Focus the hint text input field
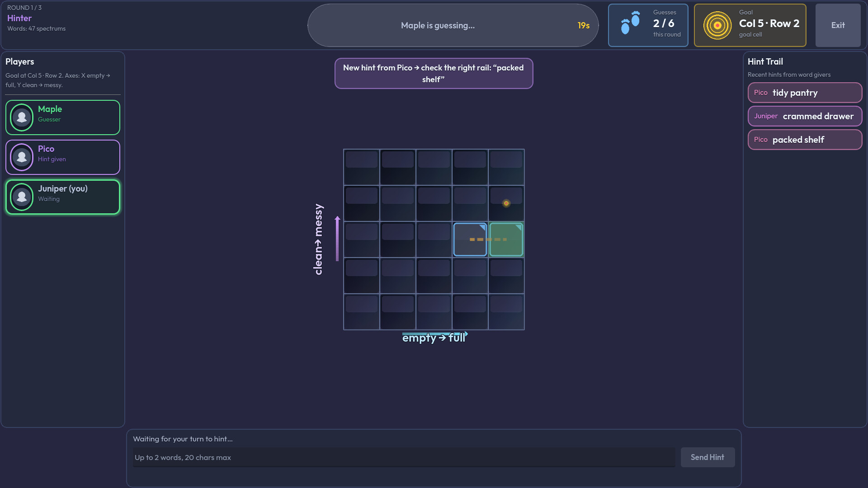868x488 pixels. click(404, 457)
